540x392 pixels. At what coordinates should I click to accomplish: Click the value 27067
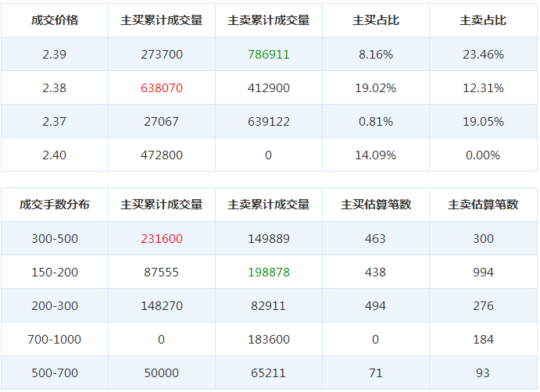tap(162, 122)
